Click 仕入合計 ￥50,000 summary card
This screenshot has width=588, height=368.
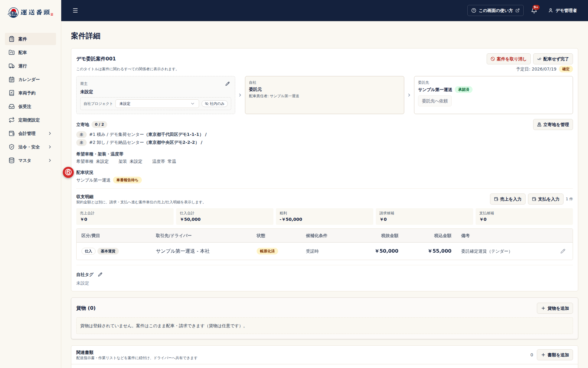click(x=224, y=216)
